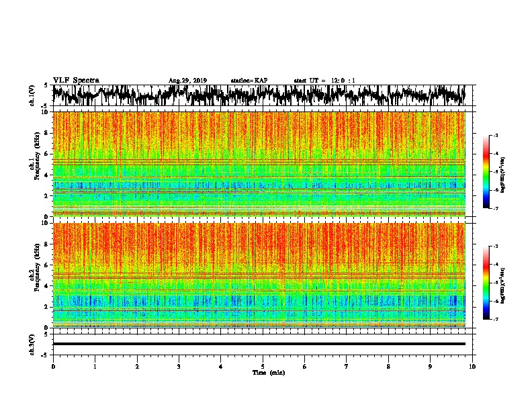Click the ch.1 voltage waveform trace

259,95
